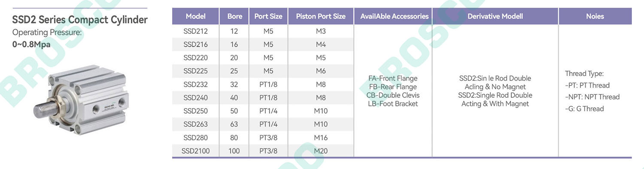
Task: Select the Bore column header
Action: tap(234, 16)
